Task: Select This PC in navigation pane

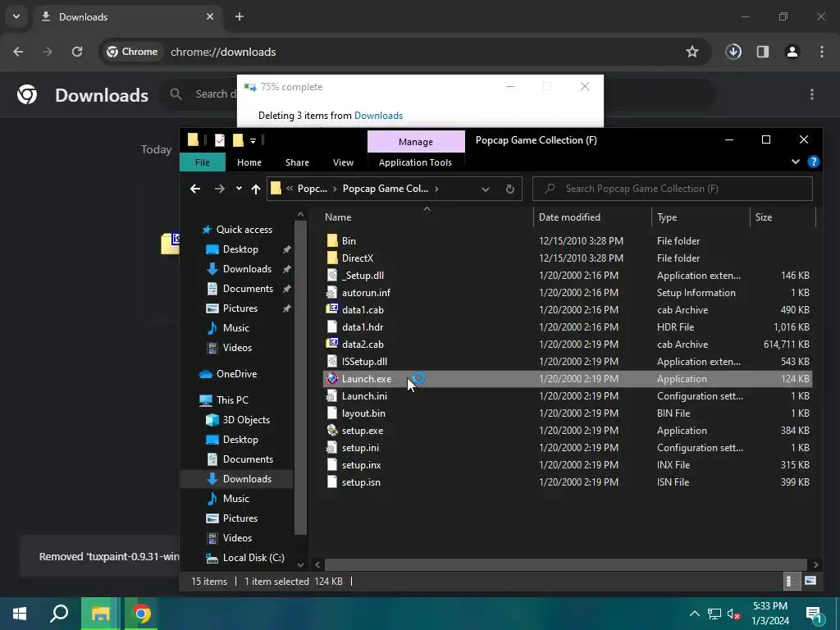Action: 232,400
